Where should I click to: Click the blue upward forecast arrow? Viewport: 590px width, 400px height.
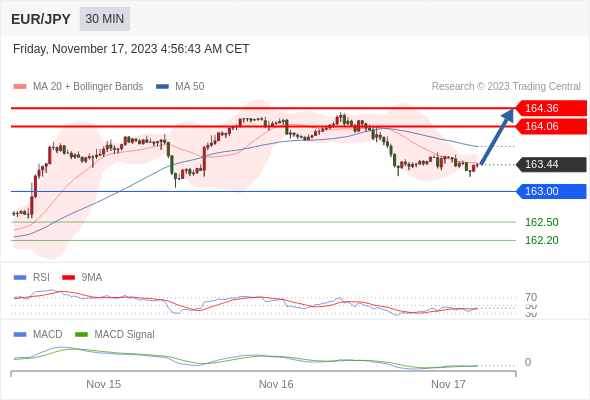(497, 136)
